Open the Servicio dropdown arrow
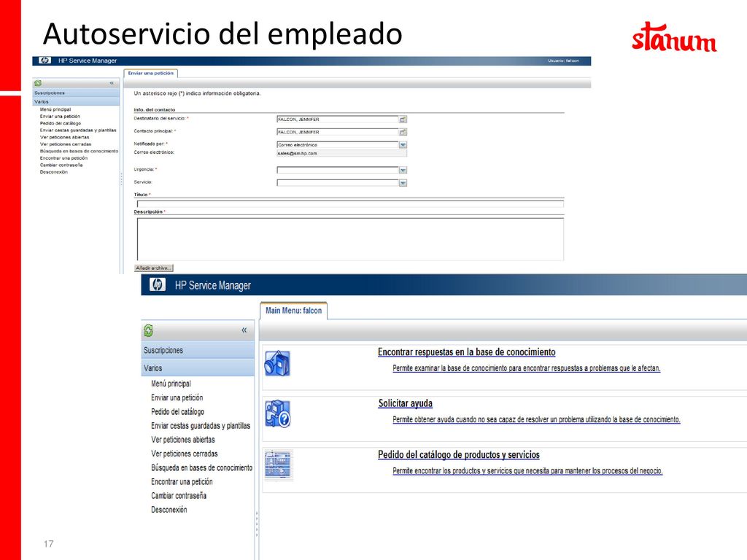The width and height of the screenshot is (747, 560). pos(403,183)
